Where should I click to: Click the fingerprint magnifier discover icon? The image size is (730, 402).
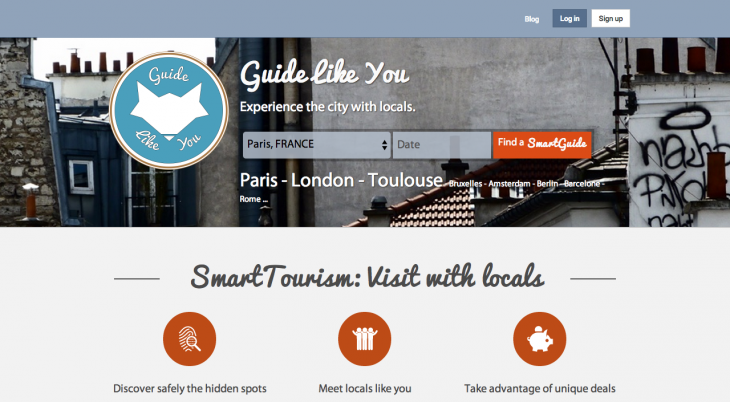tap(189, 339)
